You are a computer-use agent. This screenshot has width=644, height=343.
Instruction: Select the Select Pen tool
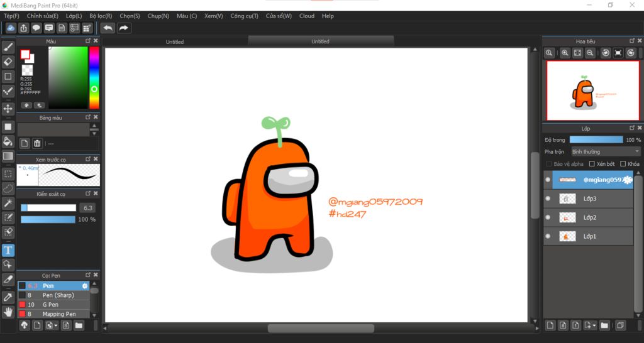[8, 217]
